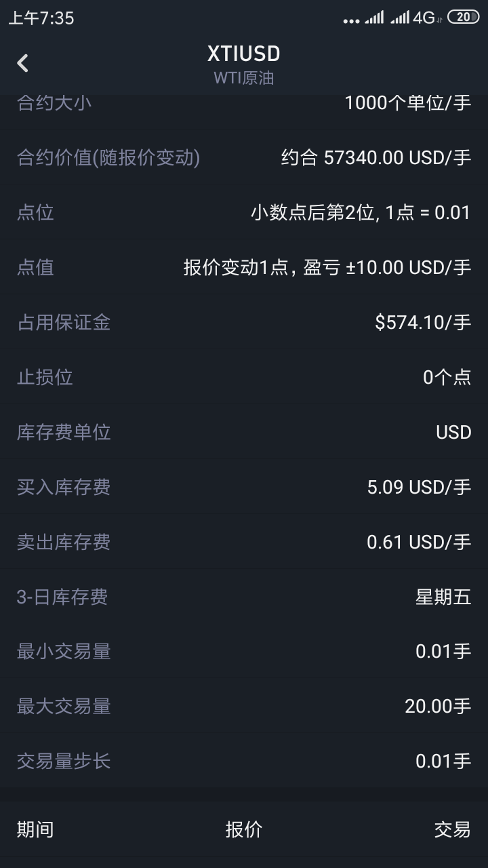
Task: Tap the XTIUSD title
Action: pos(244,54)
